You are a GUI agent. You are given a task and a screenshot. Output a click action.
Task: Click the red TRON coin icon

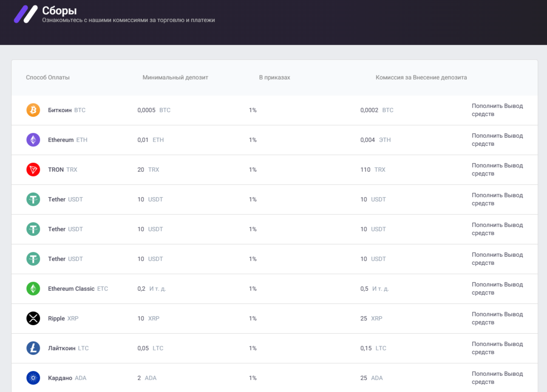33,170
